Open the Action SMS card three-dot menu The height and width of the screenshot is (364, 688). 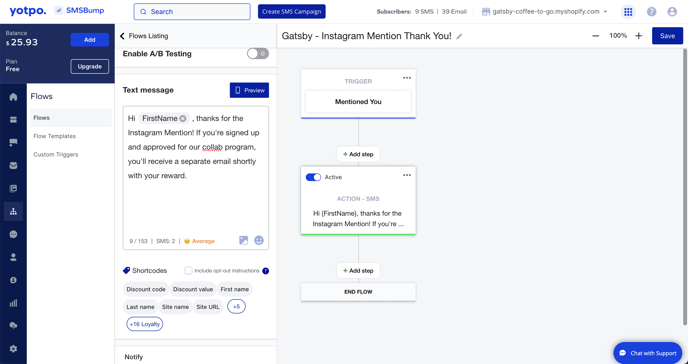(407, 175)
